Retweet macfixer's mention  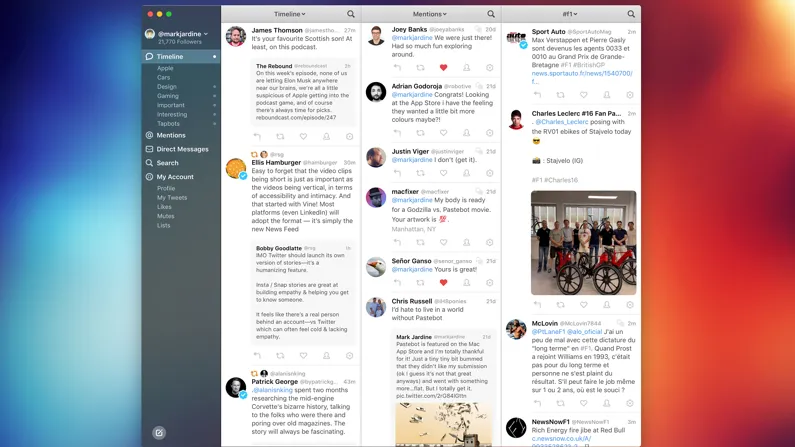(420, 242)
